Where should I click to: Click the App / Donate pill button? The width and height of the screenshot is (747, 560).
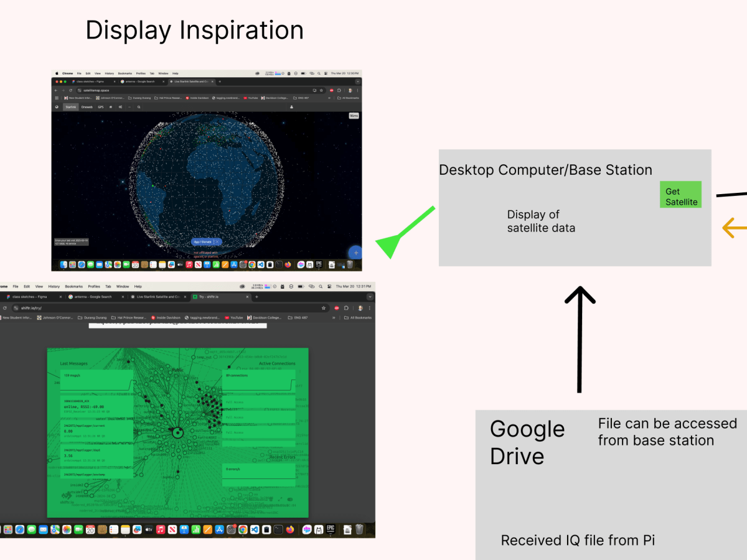[x=206, y=242]
